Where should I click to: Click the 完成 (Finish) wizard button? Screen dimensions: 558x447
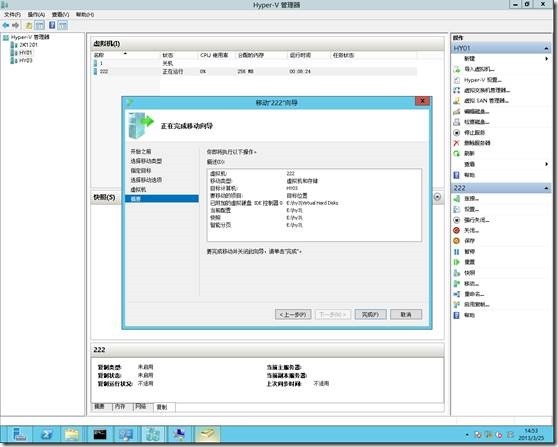(x=370, y=315)
